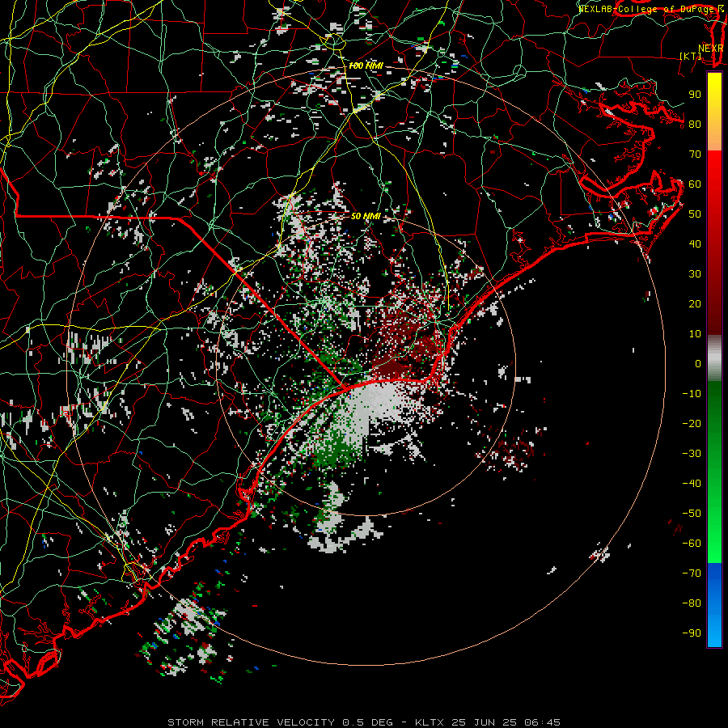Click the blue band of the color bar
728x728 pixels.
click(714, 604)
